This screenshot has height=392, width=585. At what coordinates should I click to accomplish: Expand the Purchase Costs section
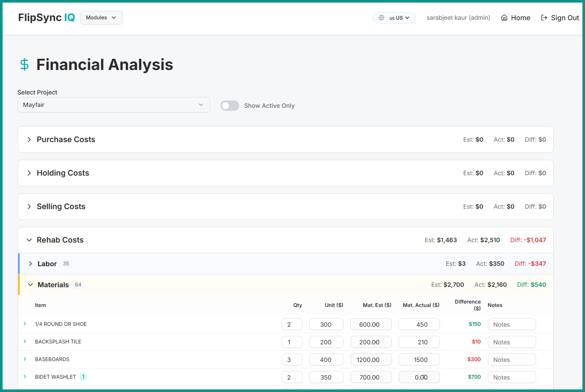coord(29,140)
